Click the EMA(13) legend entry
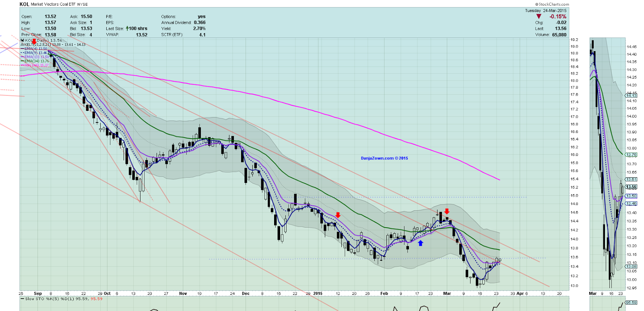Screen dimensions: 644x311 [x=35, y=57]
